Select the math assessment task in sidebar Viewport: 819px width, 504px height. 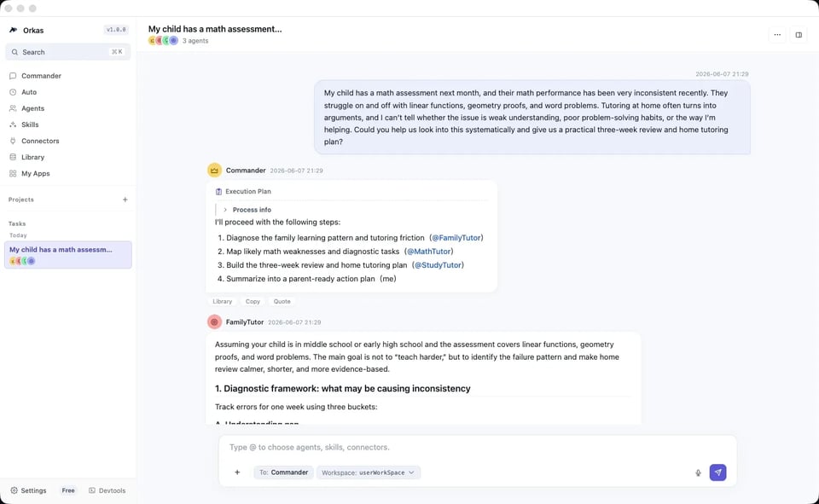pos(68,255)
